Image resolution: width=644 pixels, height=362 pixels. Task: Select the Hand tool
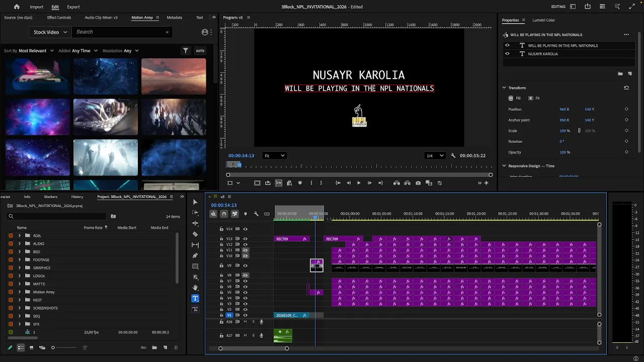(x=195, y=288)
